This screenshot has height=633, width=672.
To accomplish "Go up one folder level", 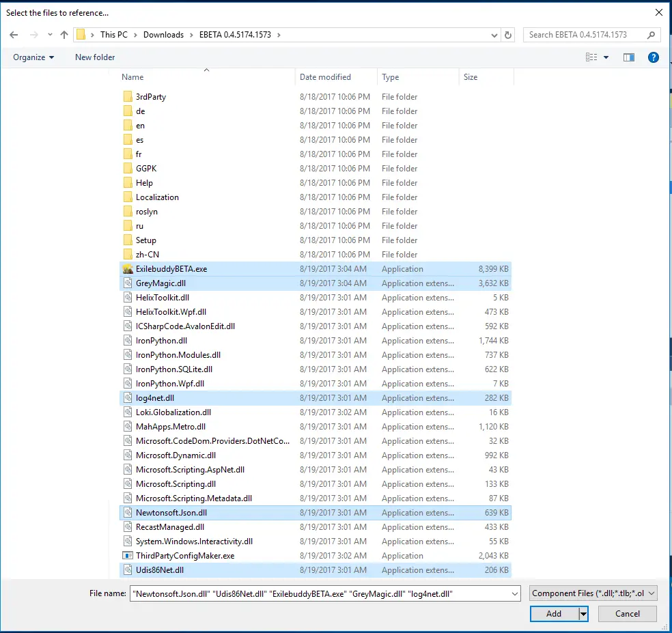I will [x=64, y=35].
